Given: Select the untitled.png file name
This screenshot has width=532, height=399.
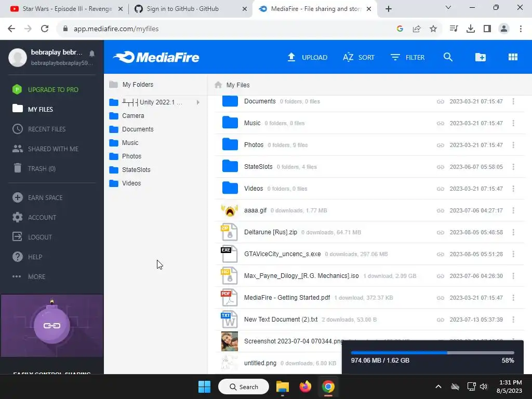Looking at the screenshot, I should pos(260,363).
